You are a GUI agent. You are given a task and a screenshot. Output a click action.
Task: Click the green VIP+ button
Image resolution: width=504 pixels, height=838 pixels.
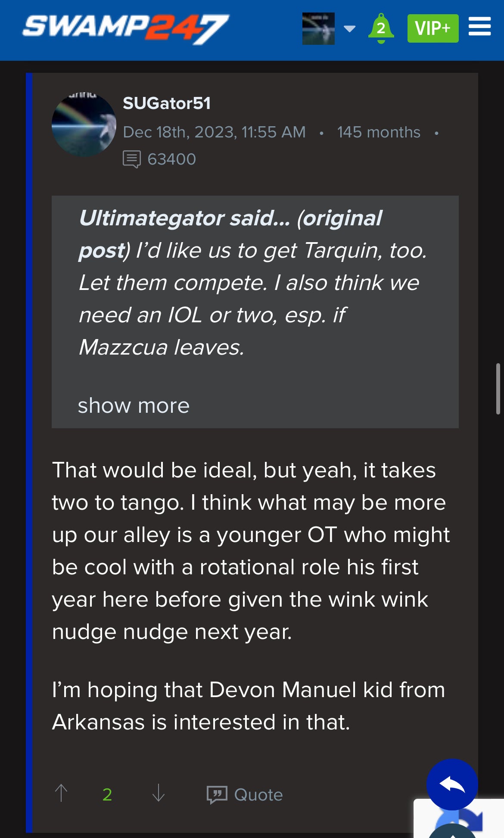[x=432, y=28]
